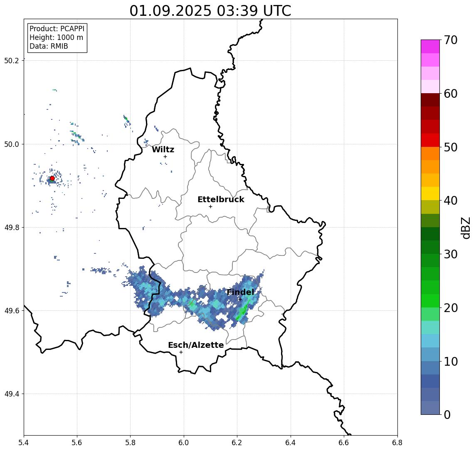Click the Ettelbruck city label
The height and width of the screenshot is (451, 476).
coord(221,199)
